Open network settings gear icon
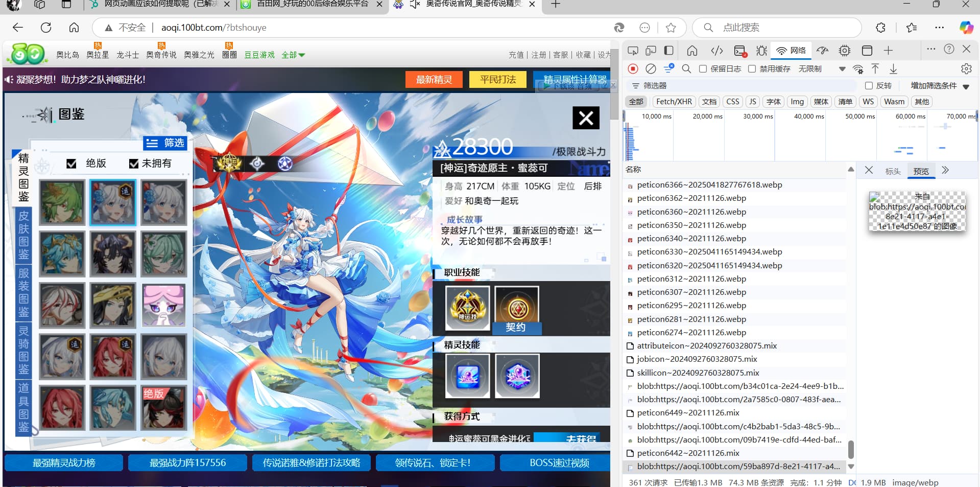 click(x=966, y=68)
